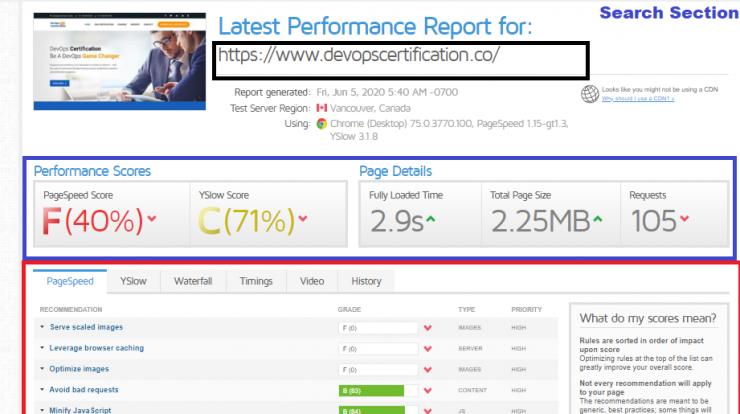Click the Chrome browser icon
The image size is (740, 414).
coord(321,124)
